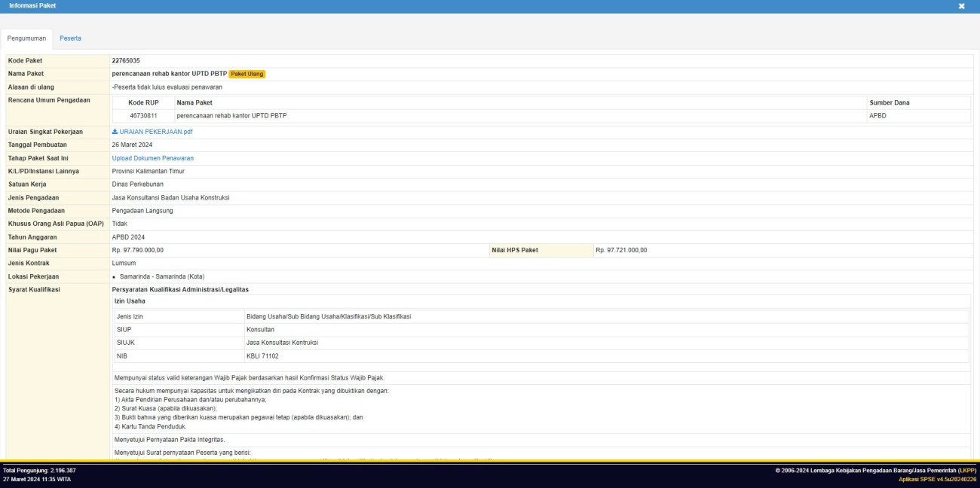The image size is (980, 488).
Task: Click the Provinsi Kalimantan Timur value
Action: (148, 171)
